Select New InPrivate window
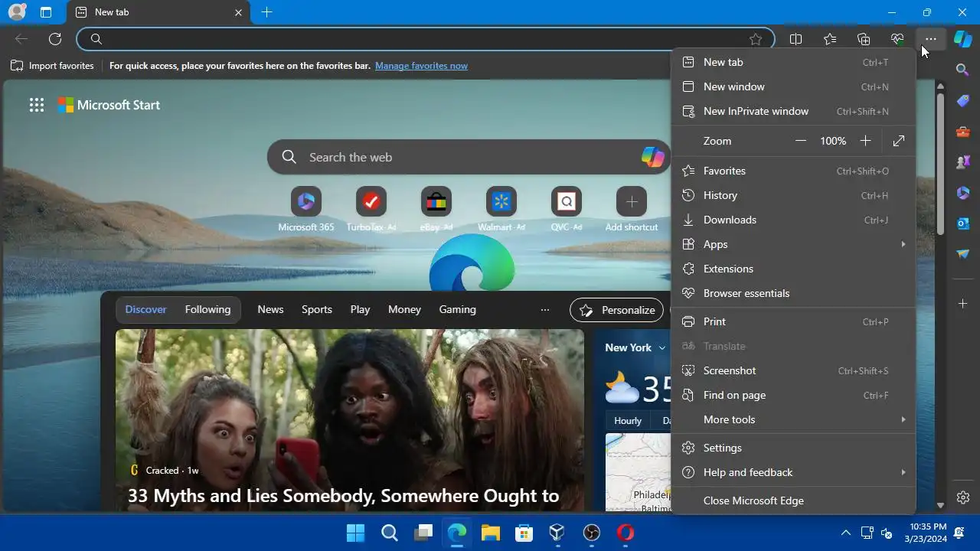The width and height of the screenshot is (980, 551). click(x=793, y=111)
